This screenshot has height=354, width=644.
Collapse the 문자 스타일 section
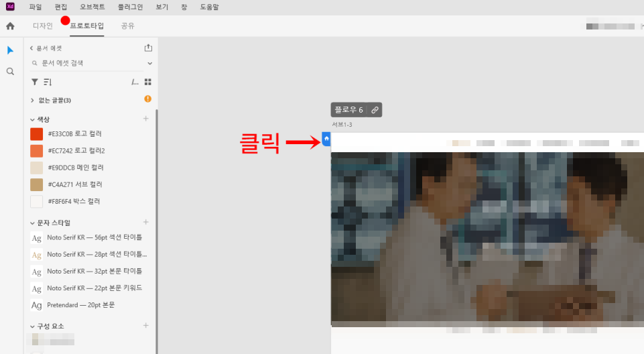32,223
